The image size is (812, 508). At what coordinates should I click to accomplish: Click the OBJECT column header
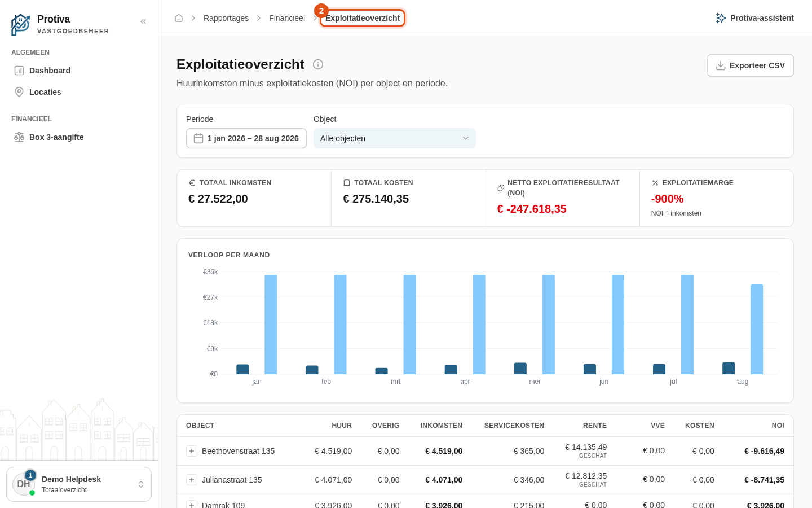tap(200, 426)
